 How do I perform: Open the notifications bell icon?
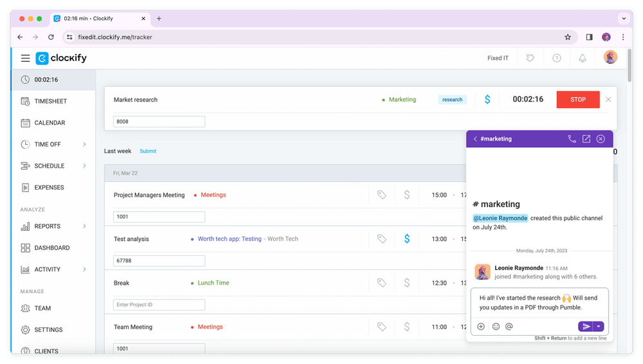coord(583,58)
